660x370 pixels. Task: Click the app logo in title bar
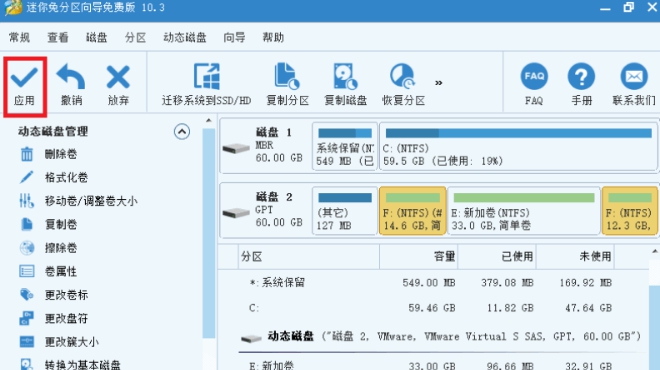(13, 7)
